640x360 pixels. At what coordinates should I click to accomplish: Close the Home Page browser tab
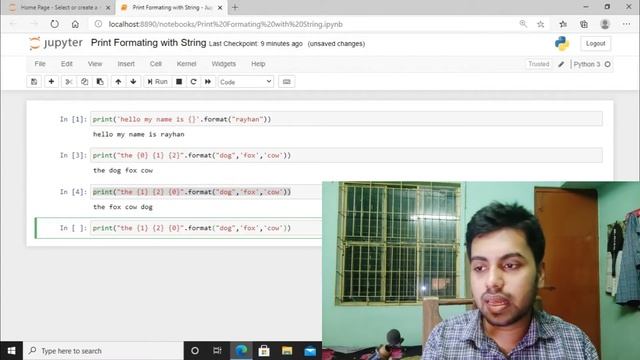pos(108,8)
